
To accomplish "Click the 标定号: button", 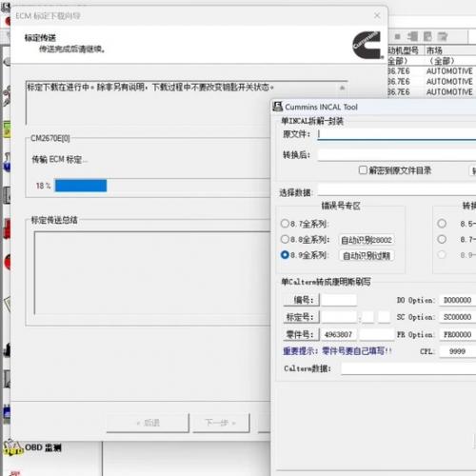I will pos(301,317).
